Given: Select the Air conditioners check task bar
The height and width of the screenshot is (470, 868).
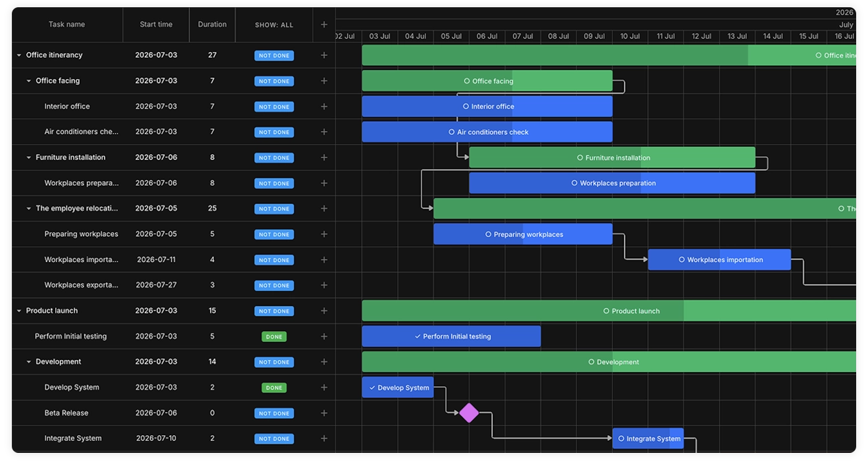Looking at the screenshot, I should (x=487, y=132).
